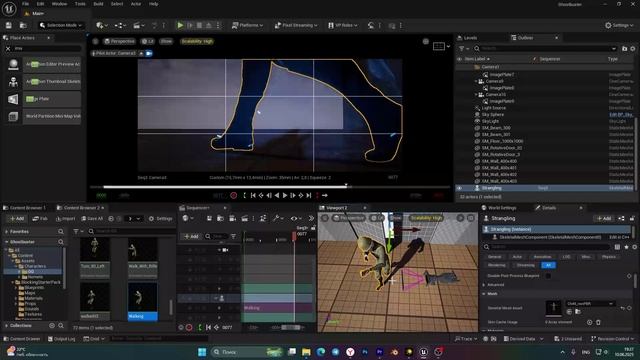Open File Explorer from taskbar
This screenshot has height=360, width=640.
pyautogui.click(x=306, y=352)
